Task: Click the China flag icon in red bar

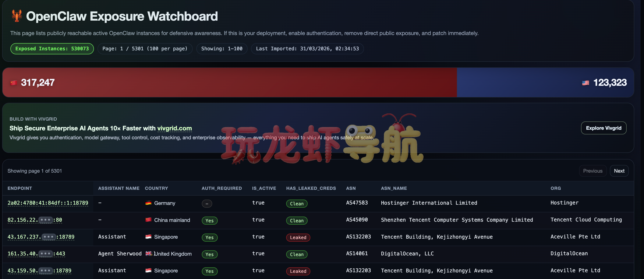Action: (14, 83)
